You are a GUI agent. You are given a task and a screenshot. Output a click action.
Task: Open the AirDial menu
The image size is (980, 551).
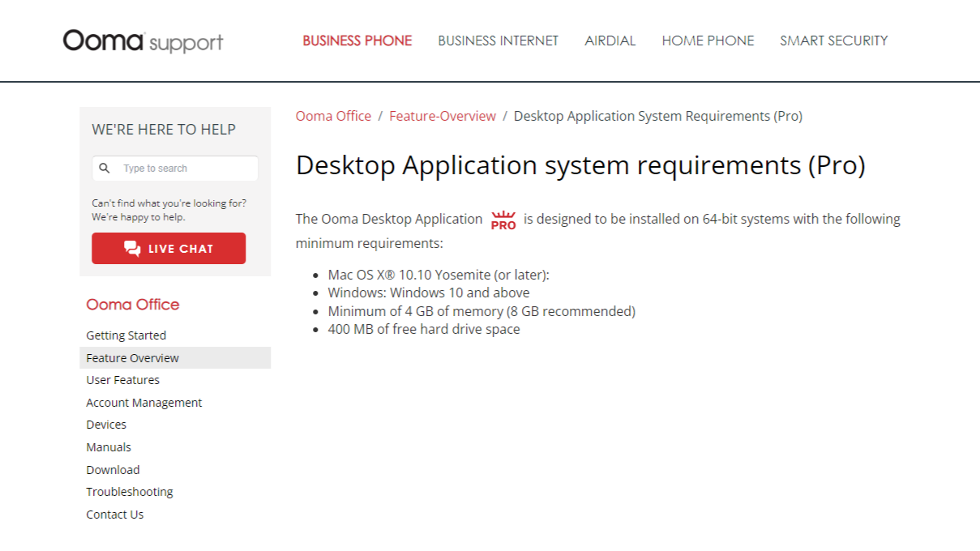coord(610,41)
